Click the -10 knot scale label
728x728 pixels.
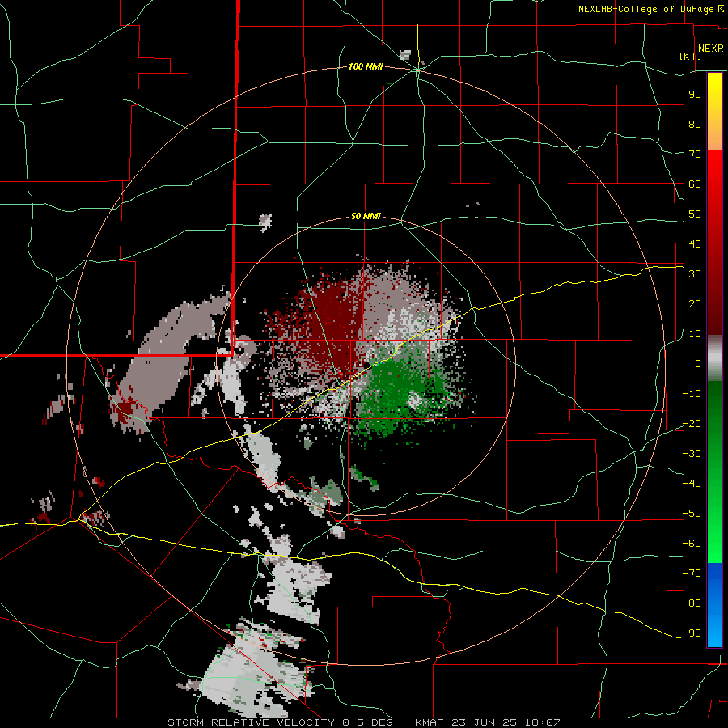[692, 394]
